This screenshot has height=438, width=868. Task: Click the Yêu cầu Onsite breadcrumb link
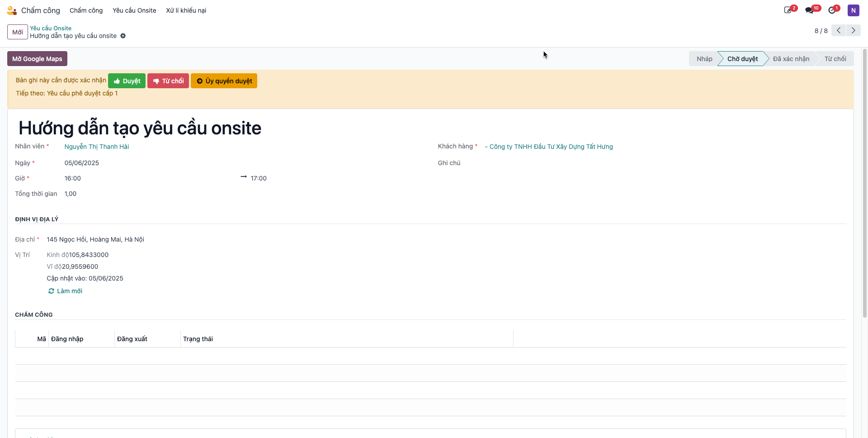click(x=51, y=28)
